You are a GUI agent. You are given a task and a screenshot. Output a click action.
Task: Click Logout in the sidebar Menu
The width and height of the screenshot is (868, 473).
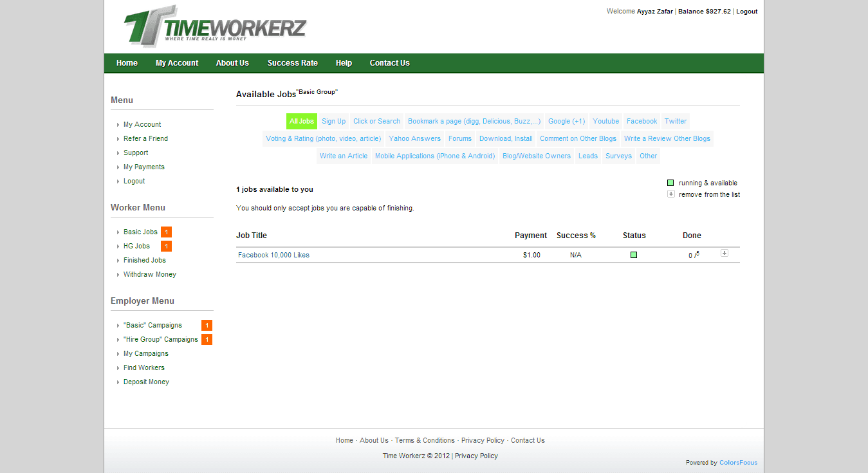(x=134, y=181)
